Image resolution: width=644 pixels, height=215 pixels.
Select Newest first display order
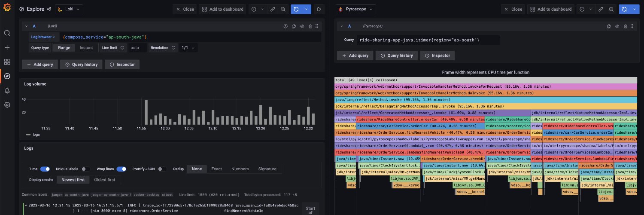pyautogui.click(x=73, y=180)
